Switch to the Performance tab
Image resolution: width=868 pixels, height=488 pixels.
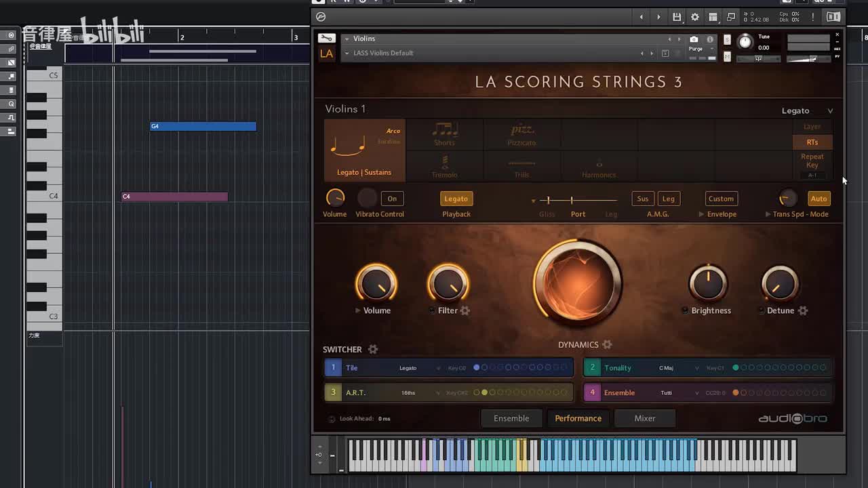coord(578,418)
